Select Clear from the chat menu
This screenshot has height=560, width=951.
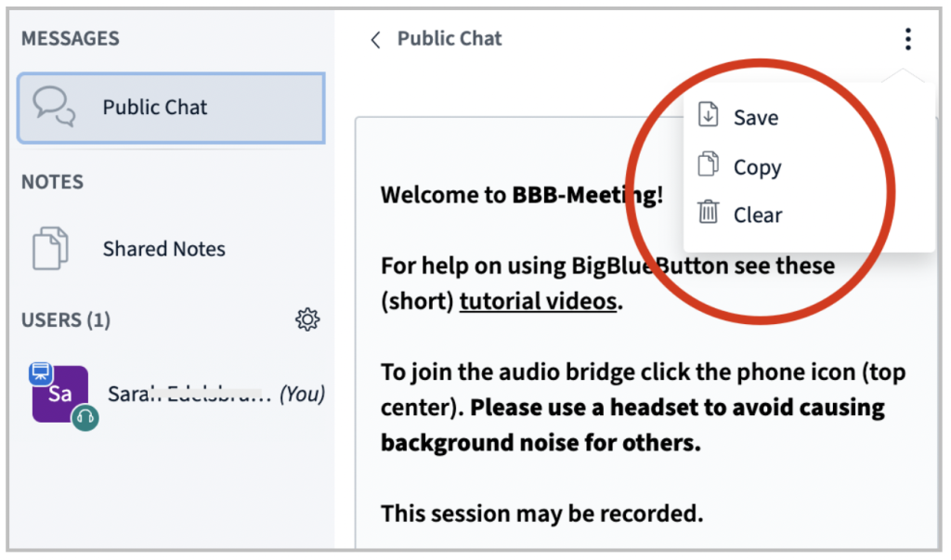809,215
